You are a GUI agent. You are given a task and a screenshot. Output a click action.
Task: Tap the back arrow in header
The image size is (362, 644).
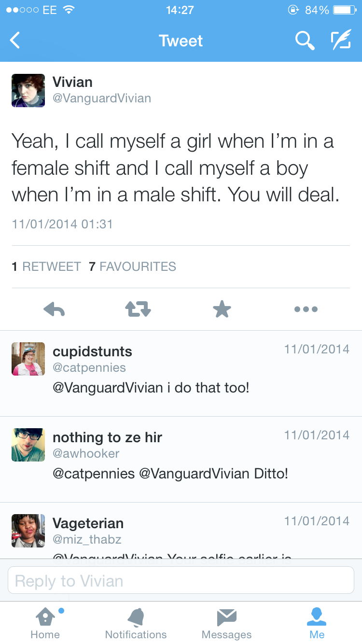(x=15, y=41)
